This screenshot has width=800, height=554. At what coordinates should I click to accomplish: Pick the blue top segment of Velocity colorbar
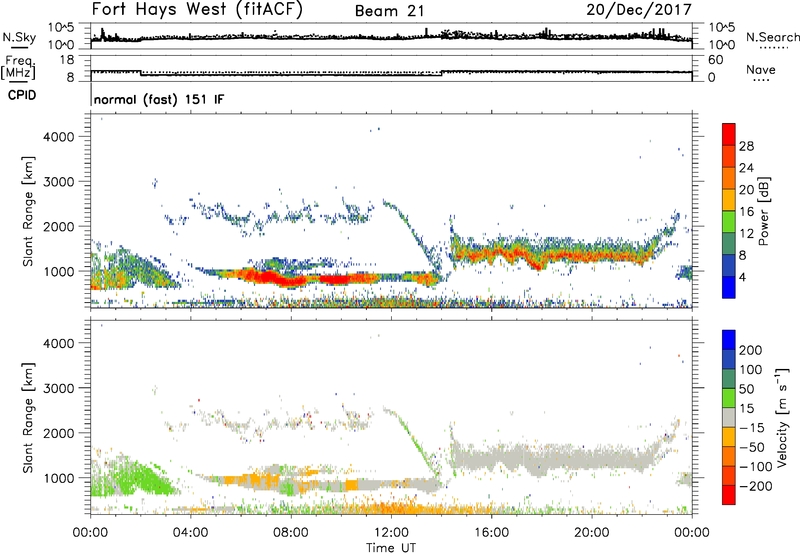pos(729,340)
